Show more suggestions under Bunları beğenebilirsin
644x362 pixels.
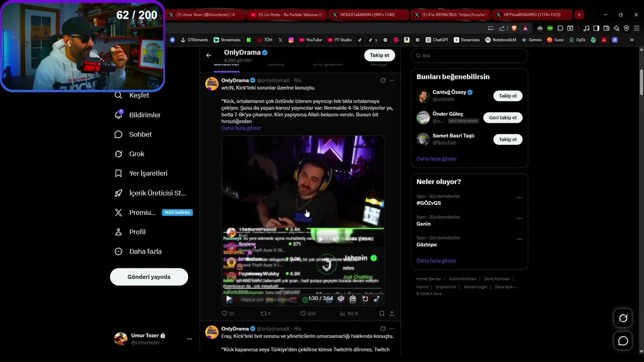[x=436, y=158]
